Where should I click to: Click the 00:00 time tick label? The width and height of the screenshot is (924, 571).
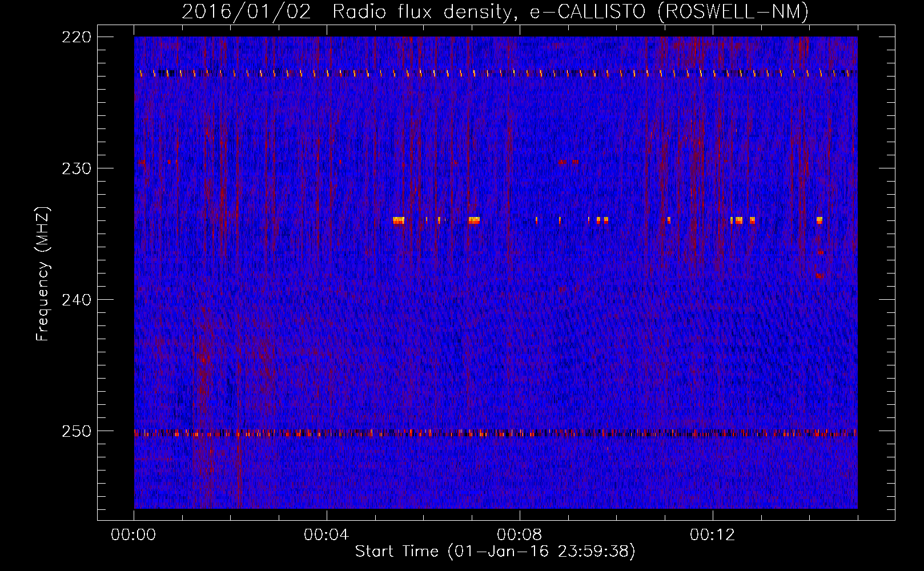coord(134,535)
